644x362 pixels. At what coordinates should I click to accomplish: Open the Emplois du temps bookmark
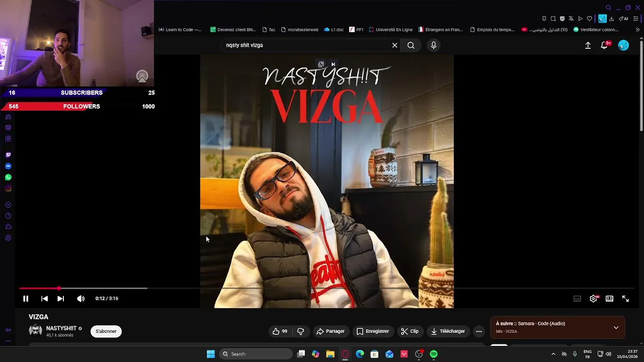coord(492,30)
